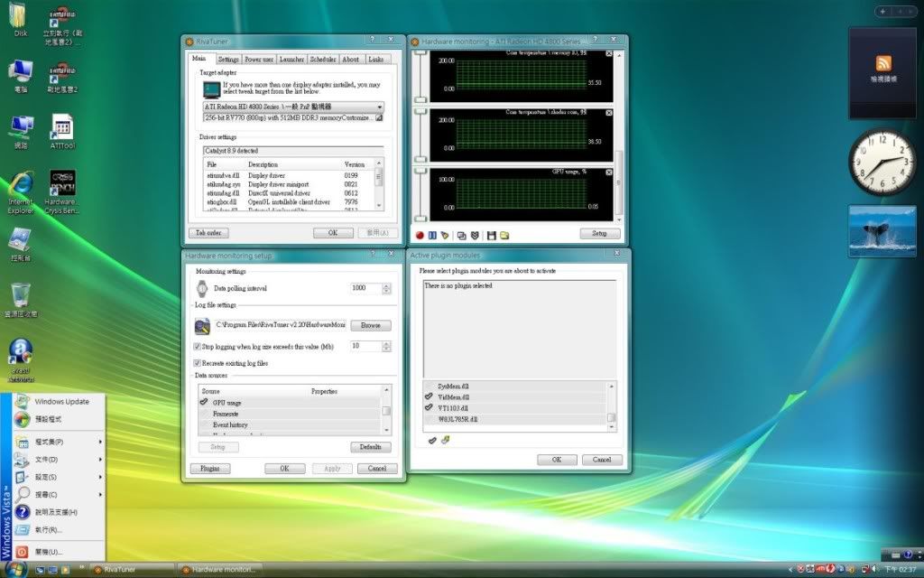Open the Disk folder on the desktop
Image resolution: width=924 pixels, height=578 pixels.
tap(20, 20)
